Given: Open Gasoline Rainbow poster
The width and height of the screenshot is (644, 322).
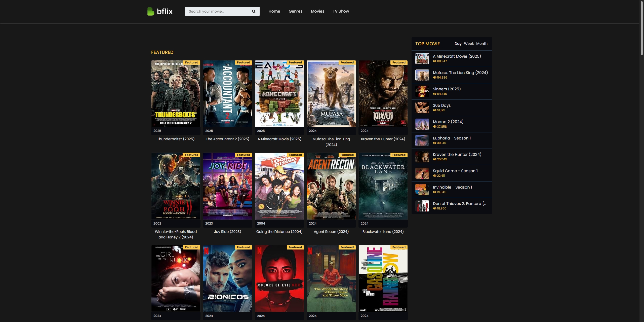Looking at the screenshot, I should click(x=383, y=278).
